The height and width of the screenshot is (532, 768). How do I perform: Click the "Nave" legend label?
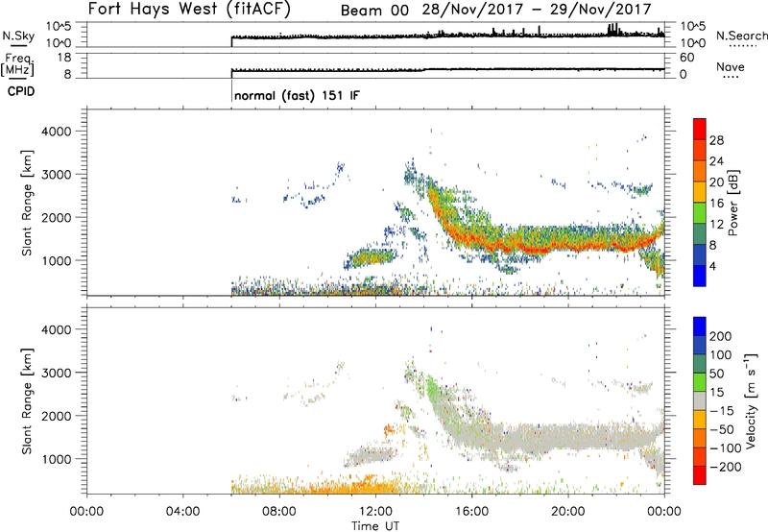pos(731,67)
